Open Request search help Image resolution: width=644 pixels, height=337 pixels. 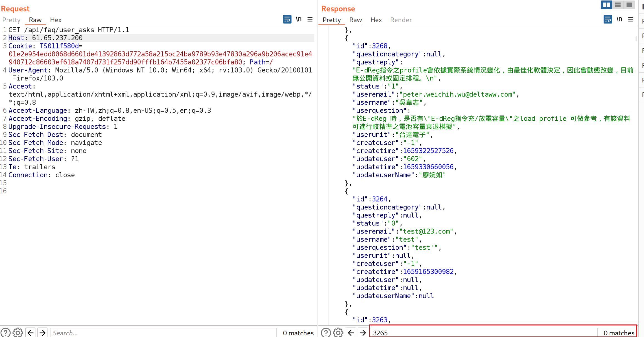click(6, 333)
